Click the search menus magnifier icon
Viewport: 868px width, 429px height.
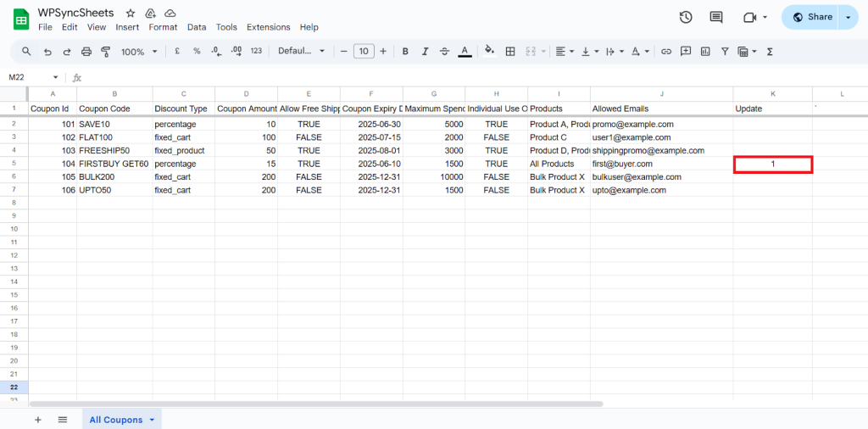pos(26,52)
